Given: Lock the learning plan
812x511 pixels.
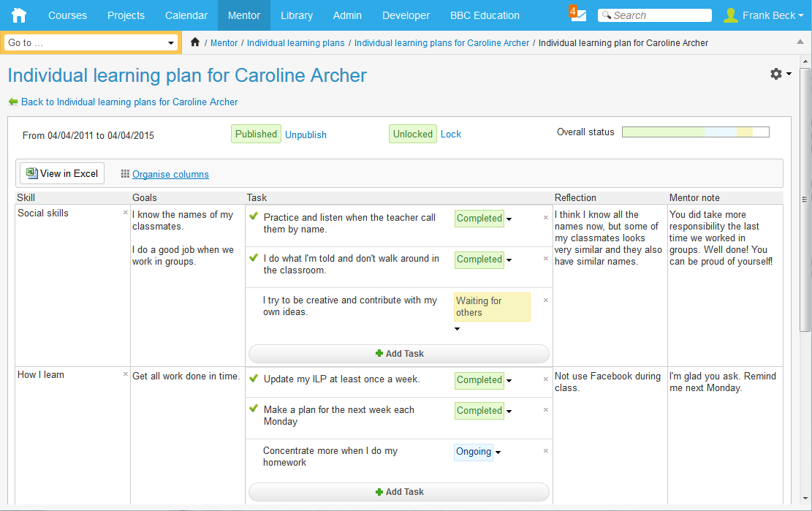Looking at the screenshot, I should point(451,135).
